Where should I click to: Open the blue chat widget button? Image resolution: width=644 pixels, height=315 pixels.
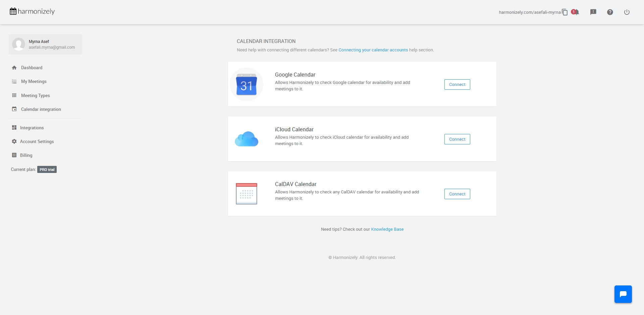point(623,294)
